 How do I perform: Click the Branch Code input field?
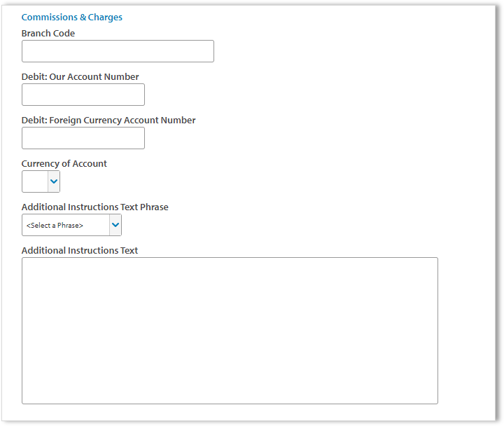(x=118, y=51)
